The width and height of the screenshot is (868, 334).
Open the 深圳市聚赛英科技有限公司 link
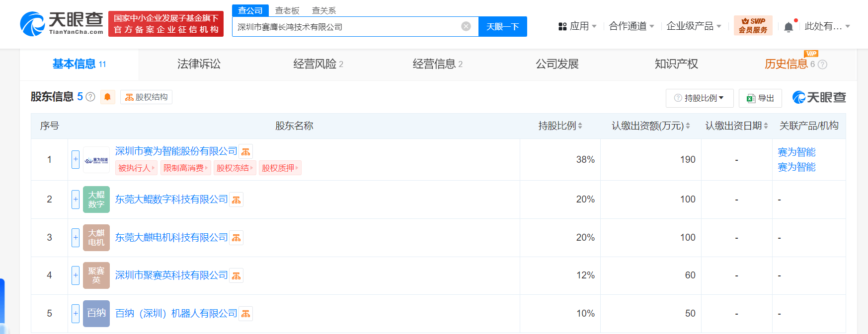coord(171,275)
